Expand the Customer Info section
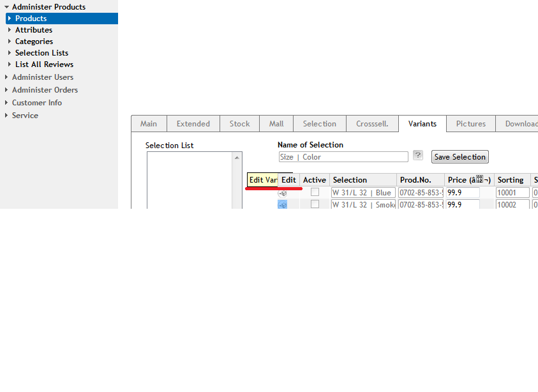 37,103
